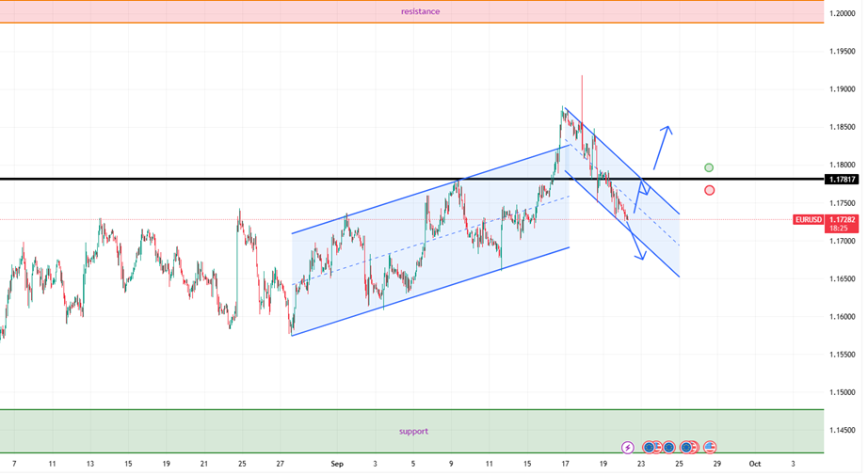Click the 1.16500 price axis label

point(842,278)
